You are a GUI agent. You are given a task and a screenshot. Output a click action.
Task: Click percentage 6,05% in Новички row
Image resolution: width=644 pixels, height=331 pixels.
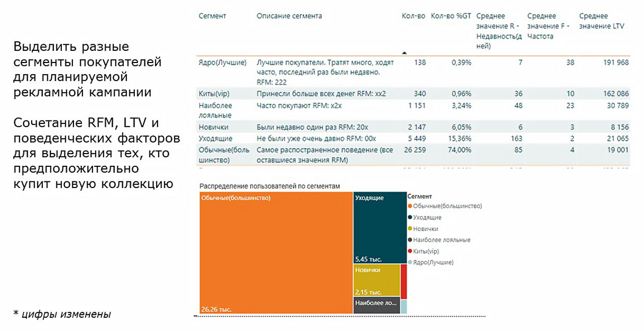(x=461, y=127)
